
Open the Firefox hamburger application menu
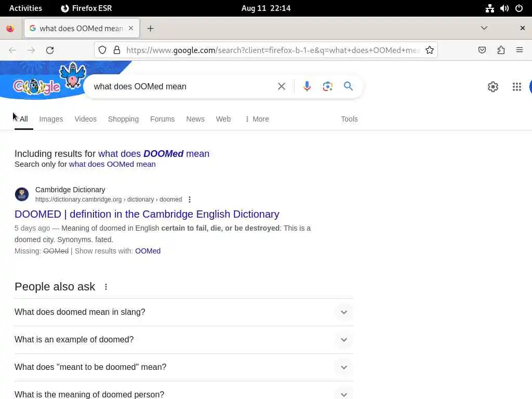520,50
